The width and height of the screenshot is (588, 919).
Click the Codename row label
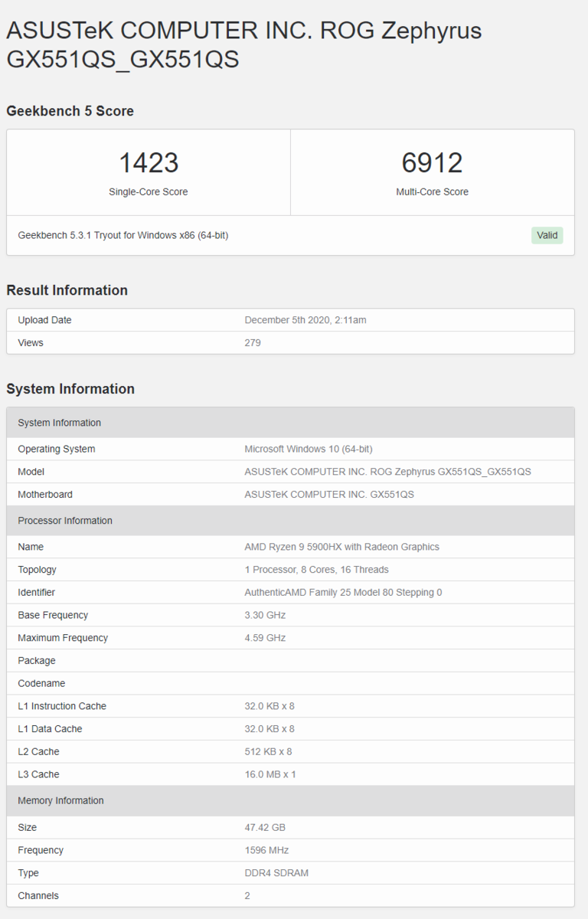coord(41,683)
